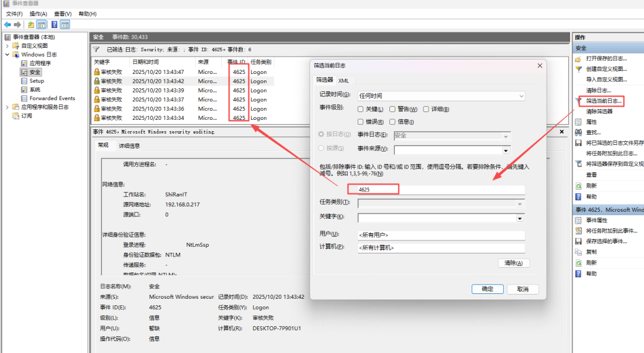Select the 事件查看器 (本地) root node icon
The image size is (644, 353).
(x=7, y=37)
